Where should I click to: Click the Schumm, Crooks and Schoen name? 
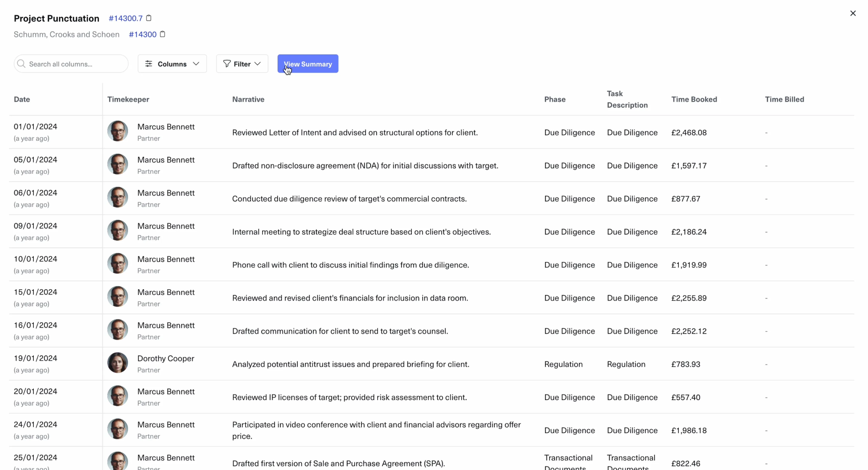click(66, 34)
